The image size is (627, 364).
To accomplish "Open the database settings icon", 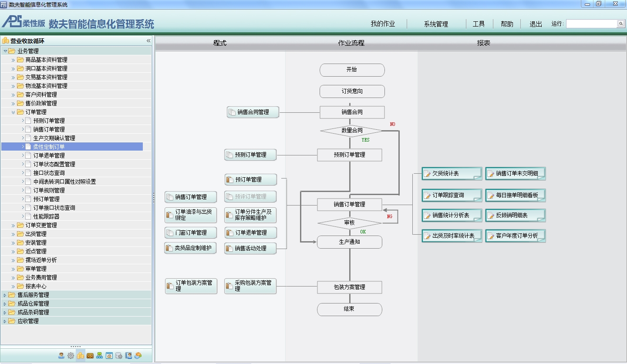I will click(119, 355).
